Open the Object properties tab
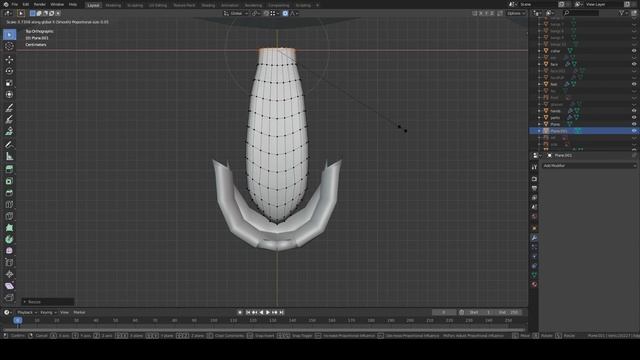 coord(534,228)
